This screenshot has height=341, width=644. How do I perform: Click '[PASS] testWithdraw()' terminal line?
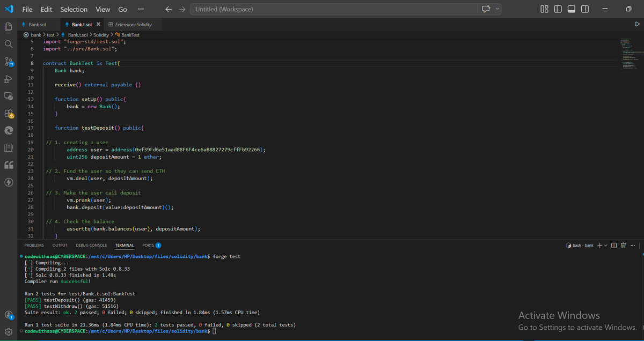click(71, 306)
